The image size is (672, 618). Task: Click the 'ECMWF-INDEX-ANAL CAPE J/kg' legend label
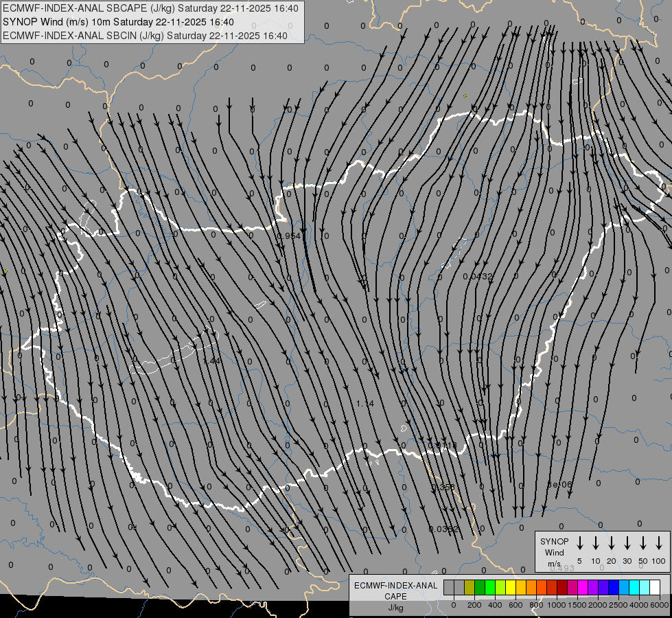[395, 597]
